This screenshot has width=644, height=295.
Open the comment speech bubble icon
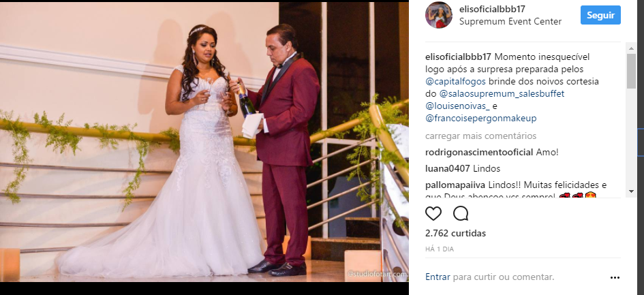click(461, 214)
